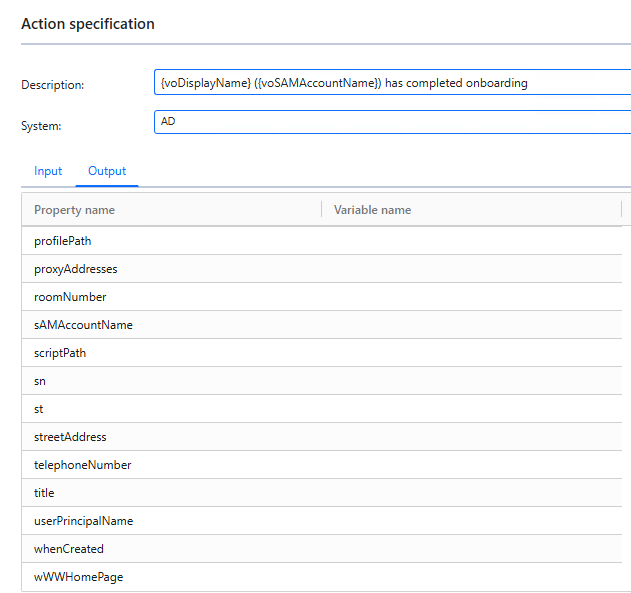Image resolution: width=631 pixels, height=593 pixels.
Task: Click the Variable name column header
Action: tap(472, 210)
